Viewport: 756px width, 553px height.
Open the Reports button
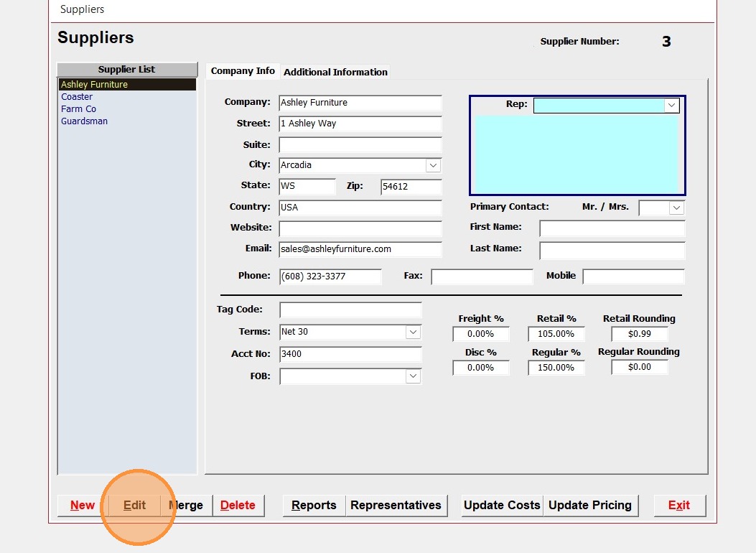click(x=314, y=506)
